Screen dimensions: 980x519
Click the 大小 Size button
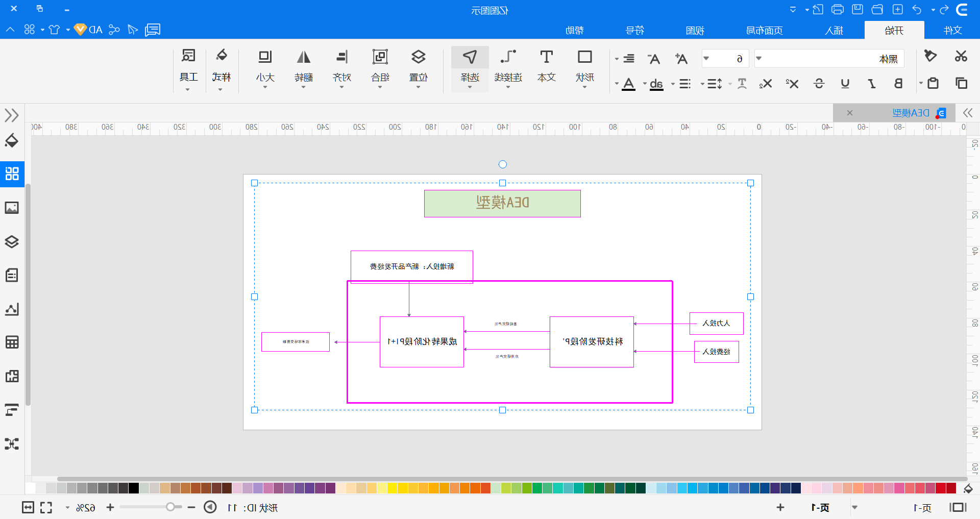pos(265,69)
